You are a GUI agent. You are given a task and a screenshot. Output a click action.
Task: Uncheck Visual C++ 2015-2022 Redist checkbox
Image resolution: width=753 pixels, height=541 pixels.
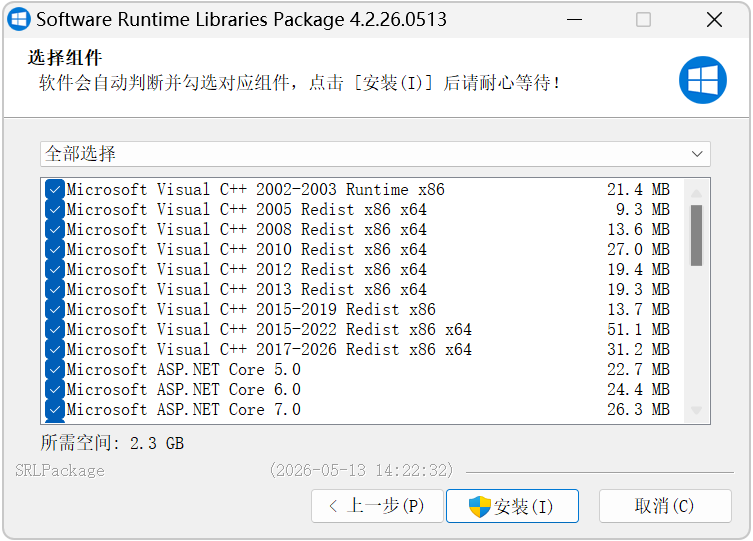coord(55,330)
